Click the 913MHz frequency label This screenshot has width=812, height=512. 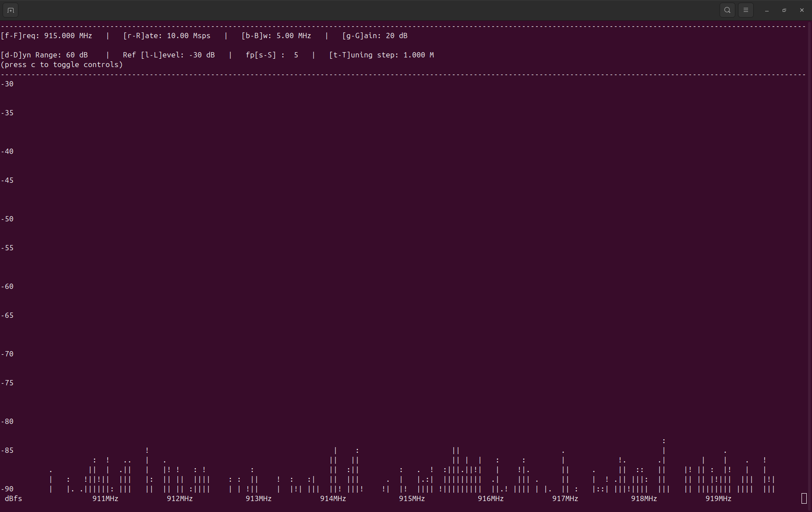[x=259, y=498]
